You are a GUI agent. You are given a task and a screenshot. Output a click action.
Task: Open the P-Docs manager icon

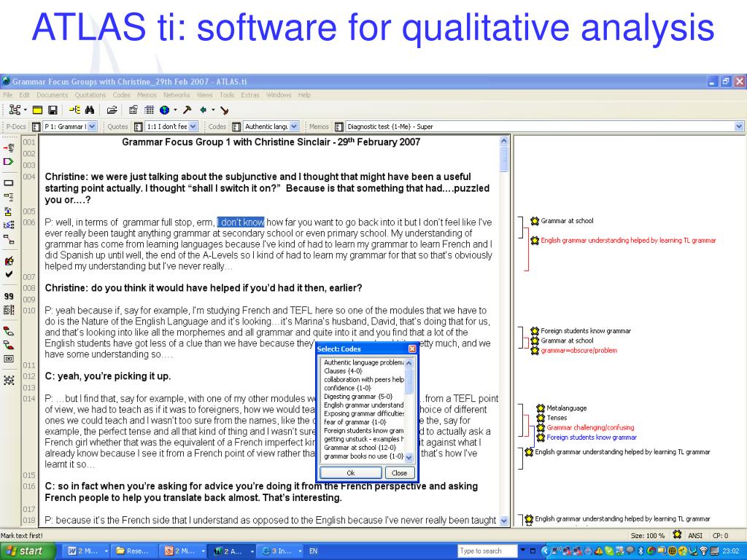coord(36,127)
